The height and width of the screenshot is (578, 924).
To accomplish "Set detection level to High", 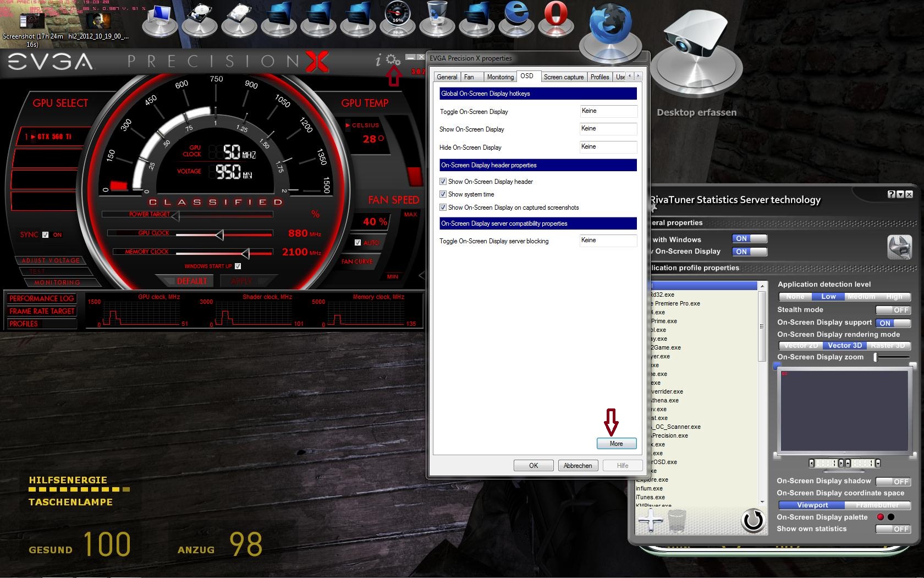I will tap(894, 297).
